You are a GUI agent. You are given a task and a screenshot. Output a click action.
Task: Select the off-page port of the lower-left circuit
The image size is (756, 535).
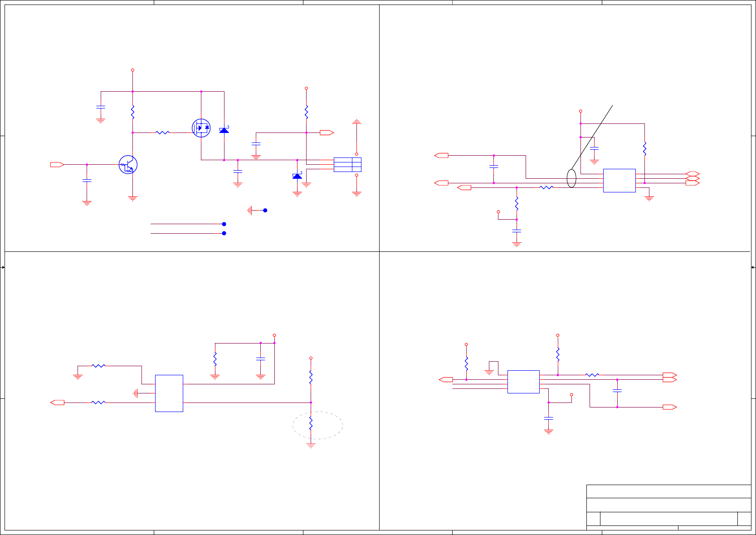[57, 402]
